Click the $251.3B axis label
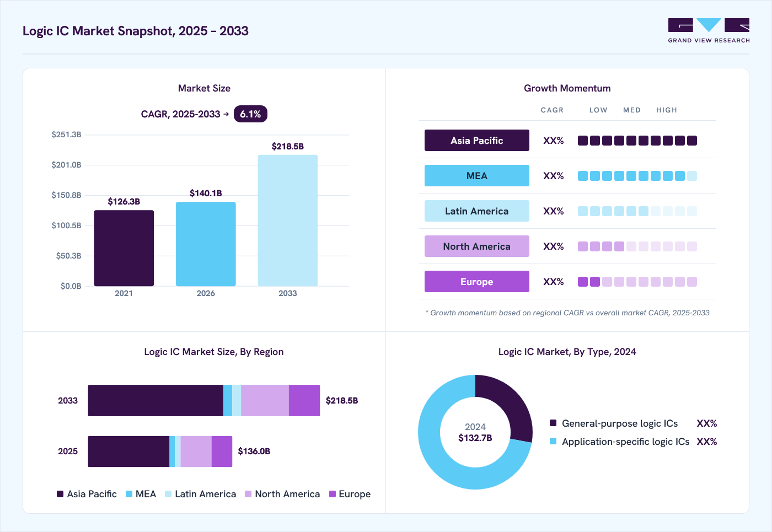Viewport: 772px width, 532px height. pos(66,135)
